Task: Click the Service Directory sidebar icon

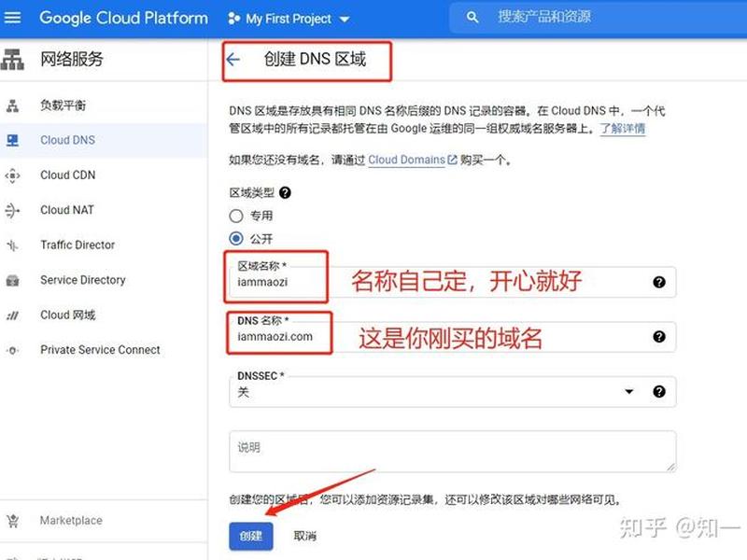Action: click(12, 280)
